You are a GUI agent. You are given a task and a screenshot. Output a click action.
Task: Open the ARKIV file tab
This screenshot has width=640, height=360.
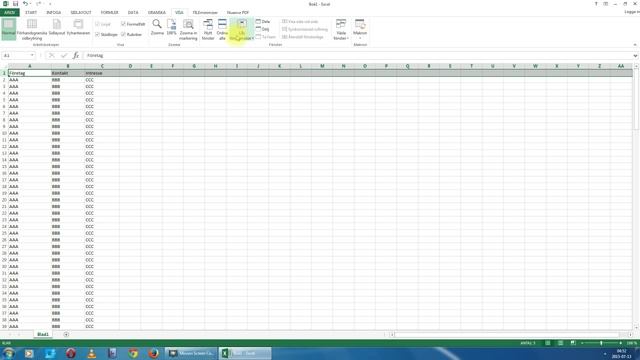coord(9,13)
